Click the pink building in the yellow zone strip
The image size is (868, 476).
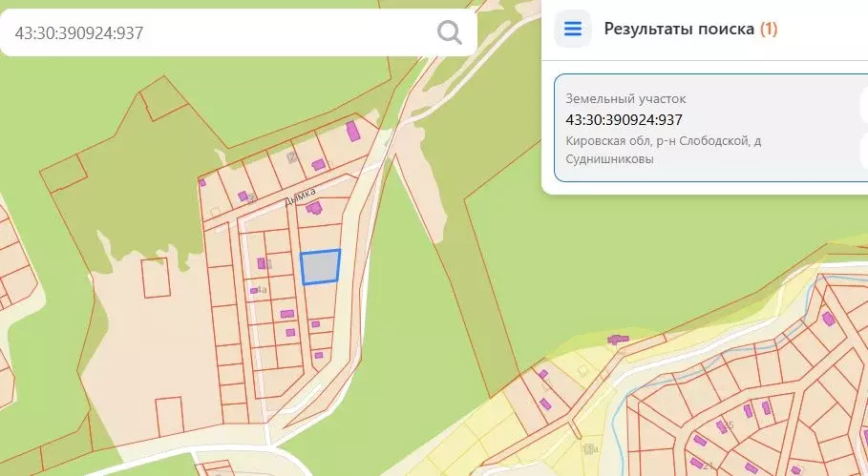(x=618, y=339)
